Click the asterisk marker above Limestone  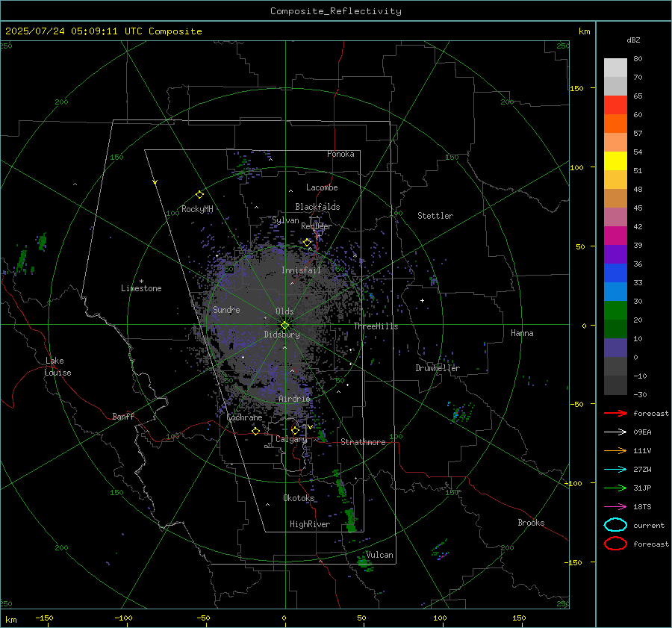pos(141,282)
